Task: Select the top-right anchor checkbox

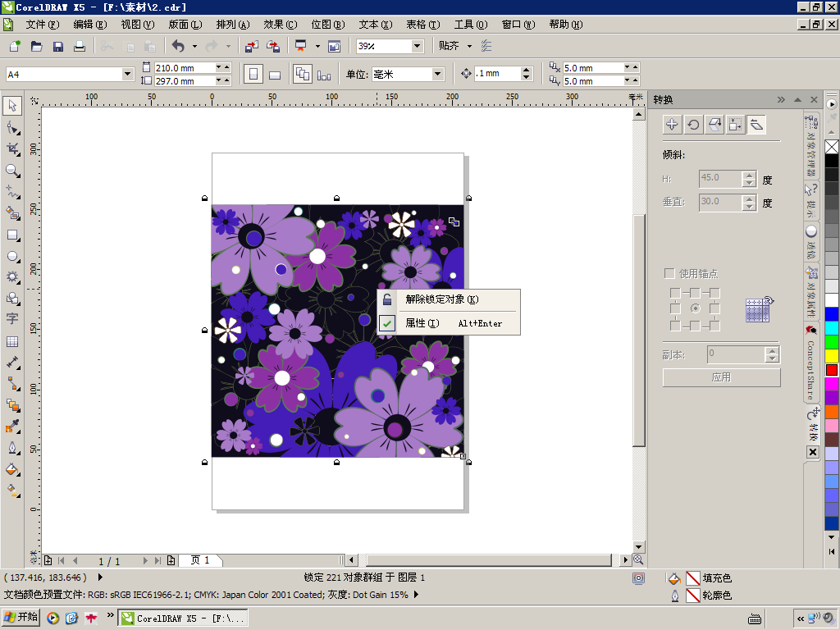Action: [714, 293]
